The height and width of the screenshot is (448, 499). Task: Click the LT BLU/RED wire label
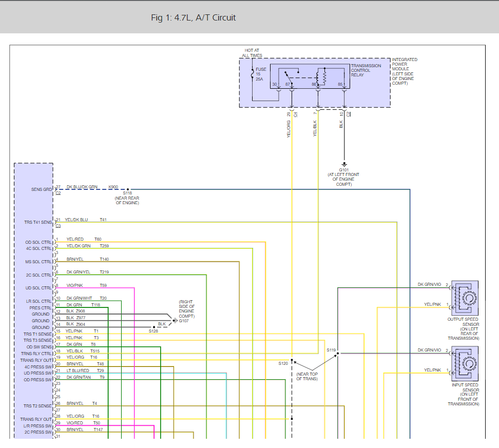[78, 371]
